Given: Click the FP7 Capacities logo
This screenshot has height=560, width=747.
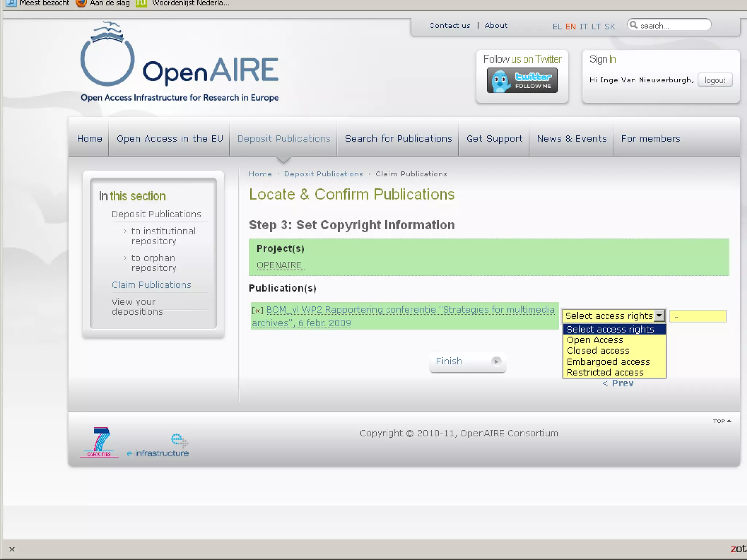Looking at the screenshot, I should point(99,442).
